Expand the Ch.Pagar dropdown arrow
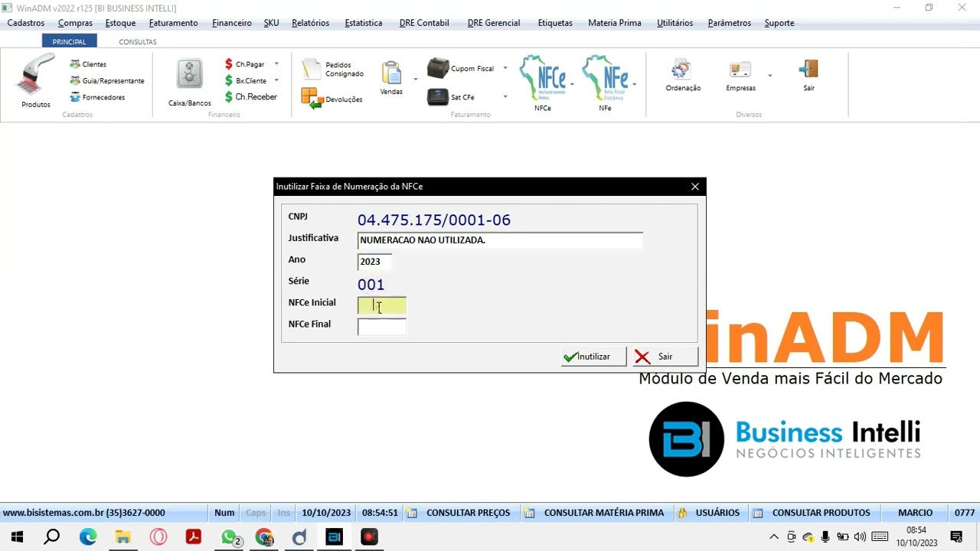Image resolution: width=980 pixels, height=551 pixels. (276, 64)
